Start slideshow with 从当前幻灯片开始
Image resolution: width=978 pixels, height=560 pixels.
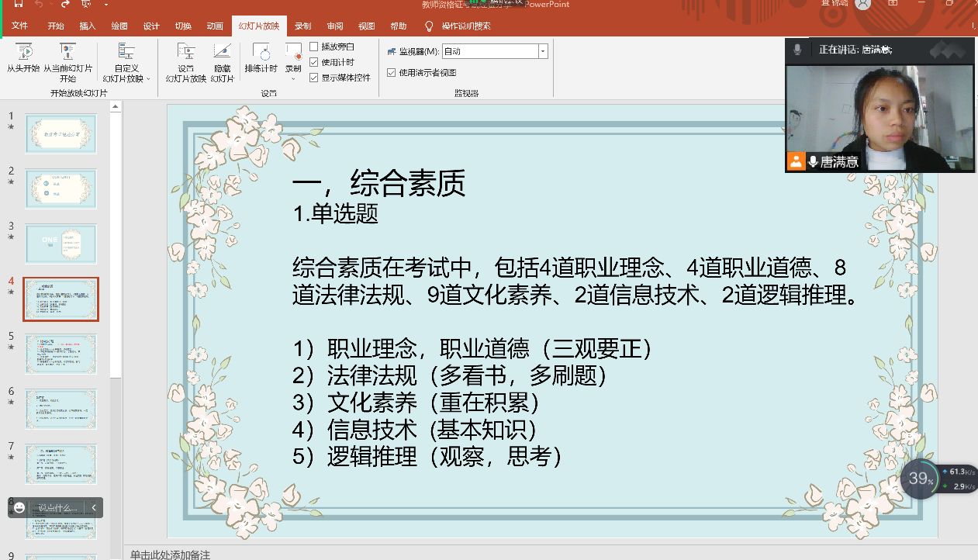67,62
